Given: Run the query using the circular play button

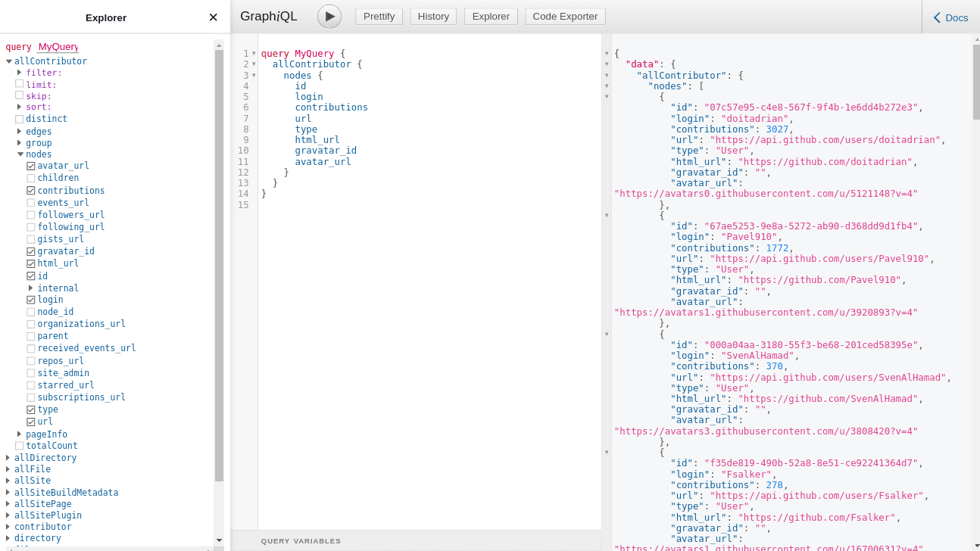Looking at the screenshot, I should click(329, 16).
